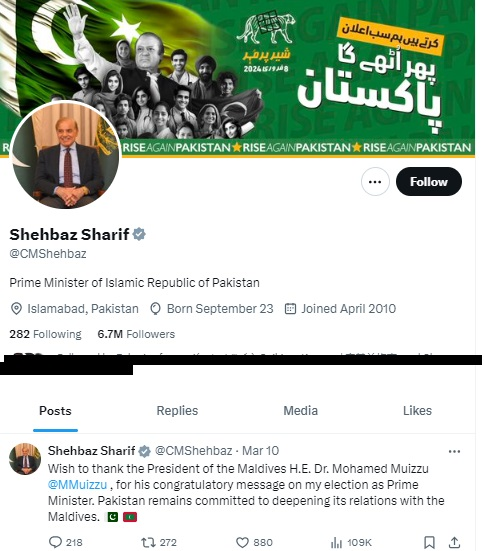Open the Likes tab

point(417,411)
